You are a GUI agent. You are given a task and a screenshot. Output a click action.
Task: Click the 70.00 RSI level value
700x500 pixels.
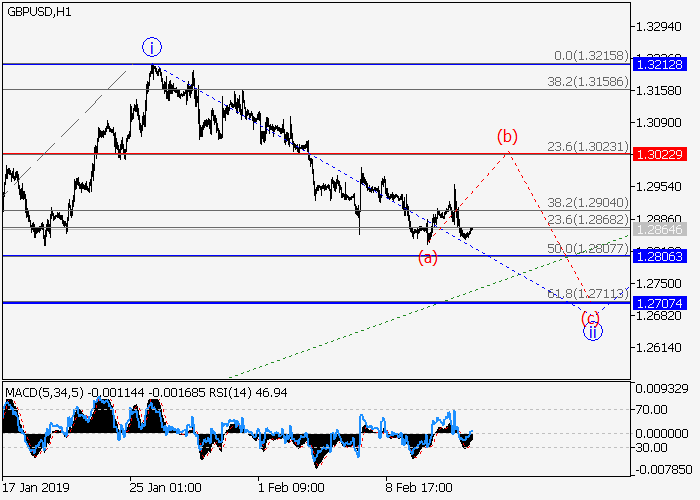tap(651, 410)
